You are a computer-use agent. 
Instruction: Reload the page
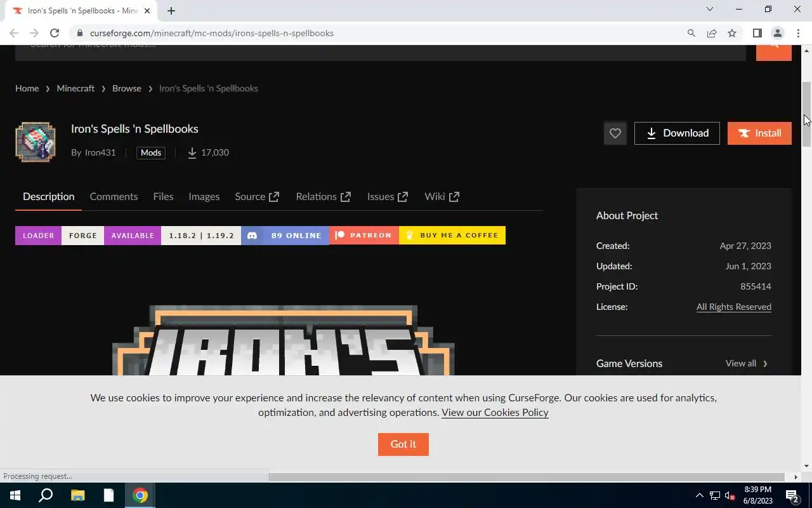[x=55, y=33]
